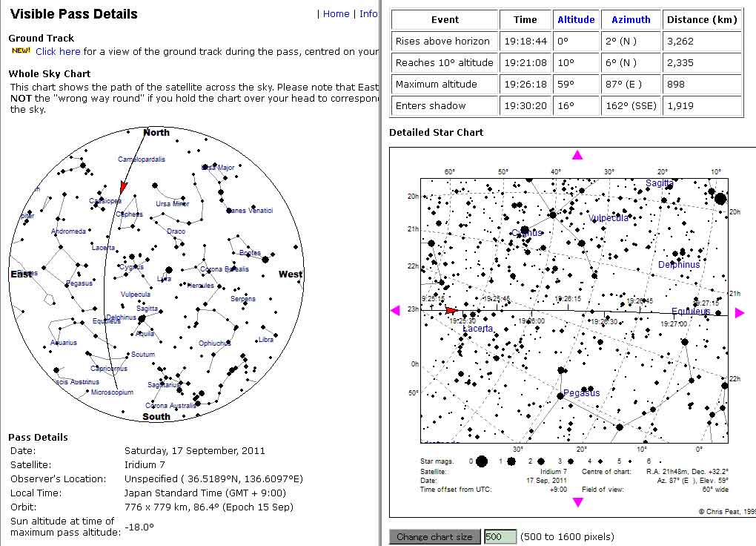Click the magenta left arrow beside star chart
The width and height of the screenshot is (756, 546).
click(396, 311)
